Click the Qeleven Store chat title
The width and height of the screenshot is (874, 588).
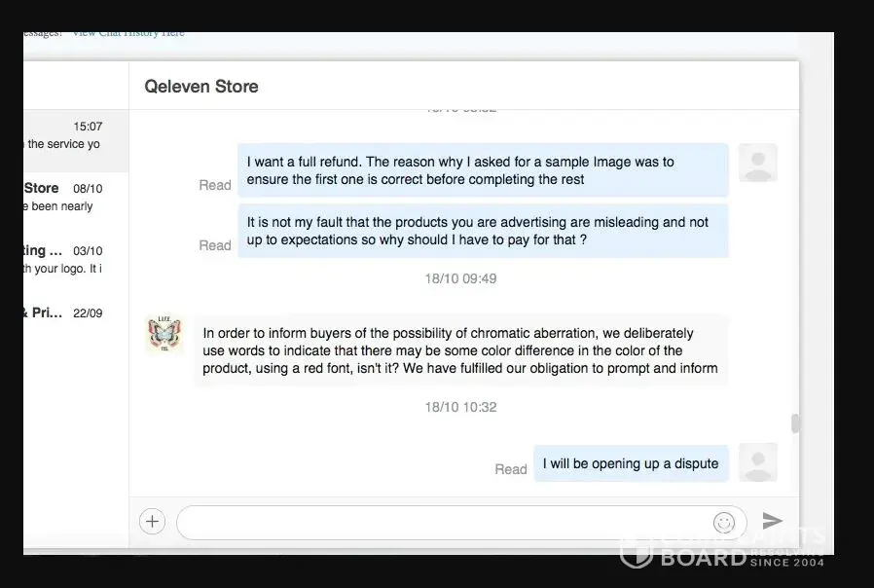point(201,87)
